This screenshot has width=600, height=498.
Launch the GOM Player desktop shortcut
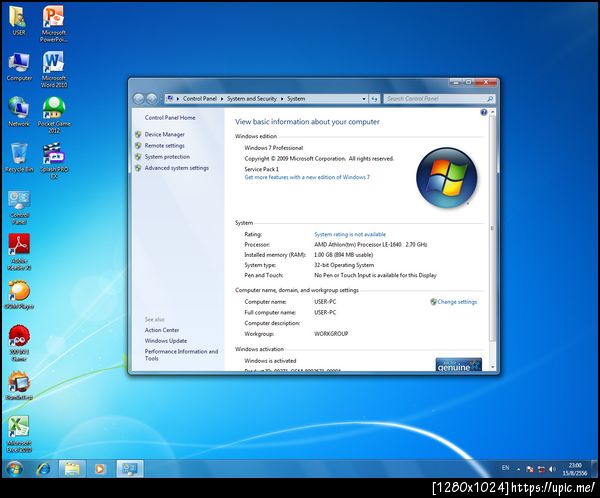[19, 295]
